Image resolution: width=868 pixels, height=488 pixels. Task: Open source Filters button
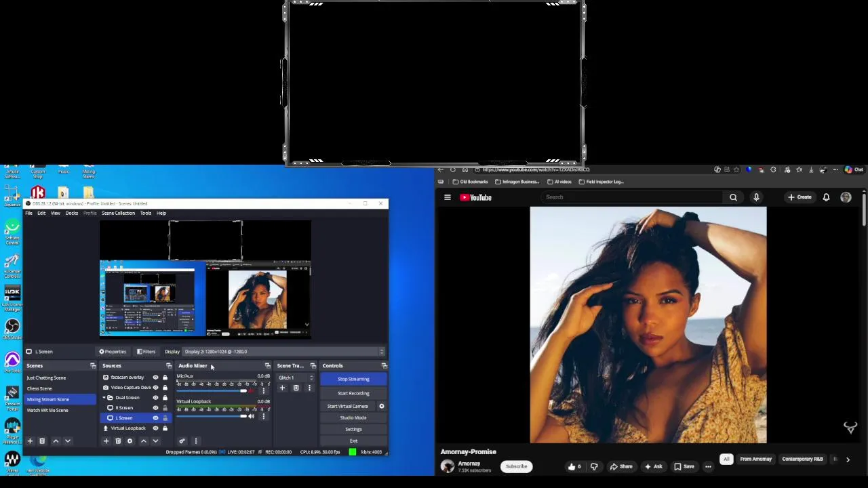pos(146,352)
